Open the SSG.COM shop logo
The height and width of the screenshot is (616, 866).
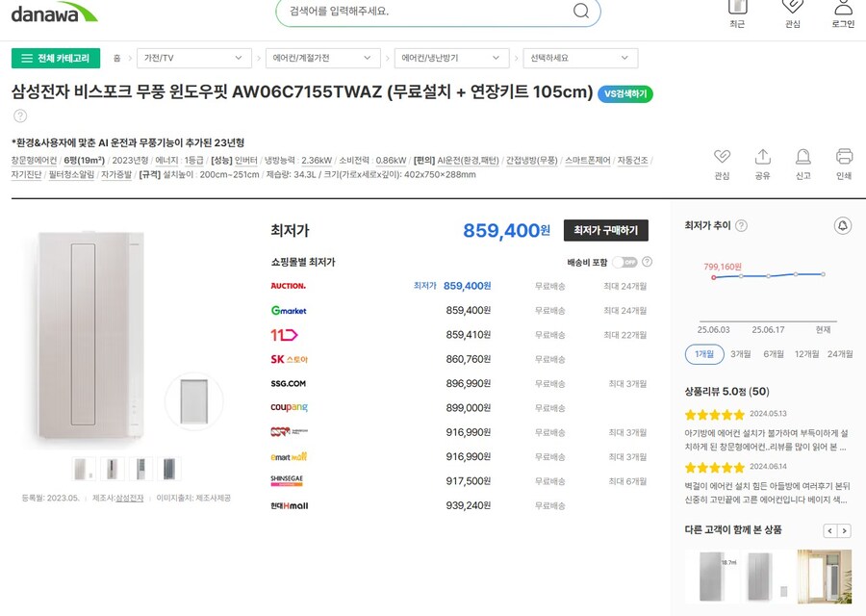pyautogui.click(x=289, y=383)
